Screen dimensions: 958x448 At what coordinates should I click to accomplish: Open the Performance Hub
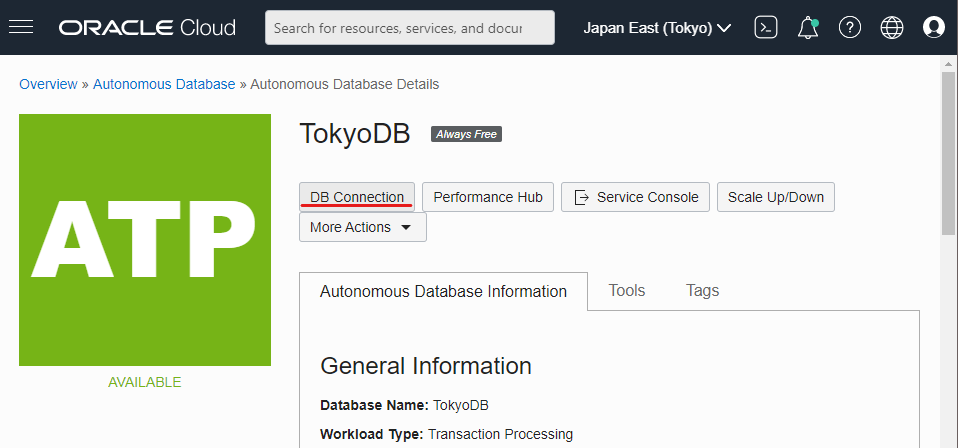click(488, 197)
